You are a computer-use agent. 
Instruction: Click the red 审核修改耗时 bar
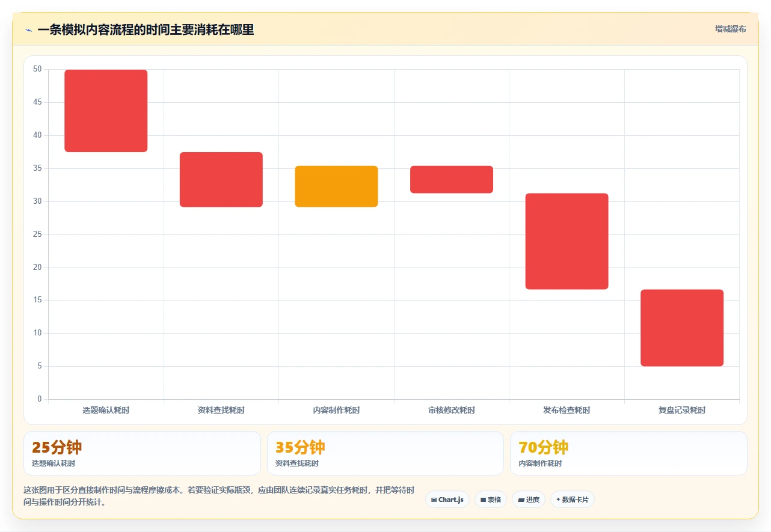(452, 180)
